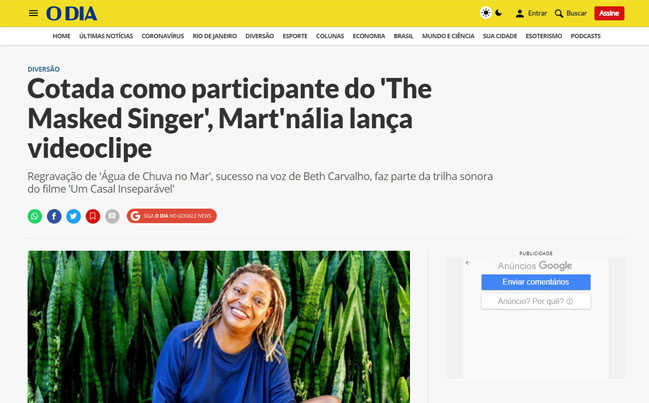Enable dark mode moon toggle

click(499, 13)
